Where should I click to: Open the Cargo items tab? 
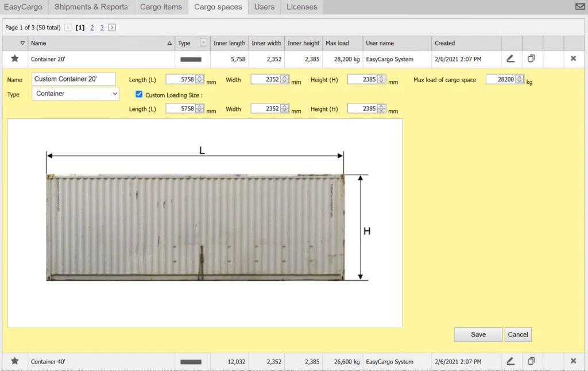coord(161,7)
